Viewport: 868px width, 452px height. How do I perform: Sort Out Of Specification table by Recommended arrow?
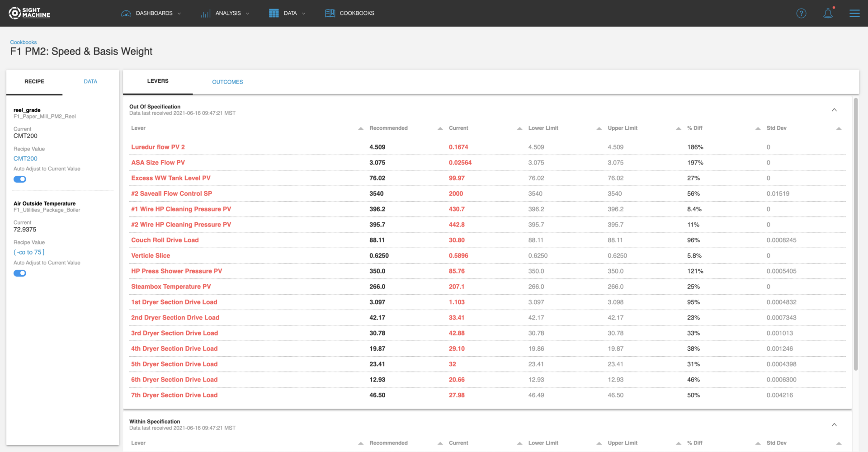[440, 128]
